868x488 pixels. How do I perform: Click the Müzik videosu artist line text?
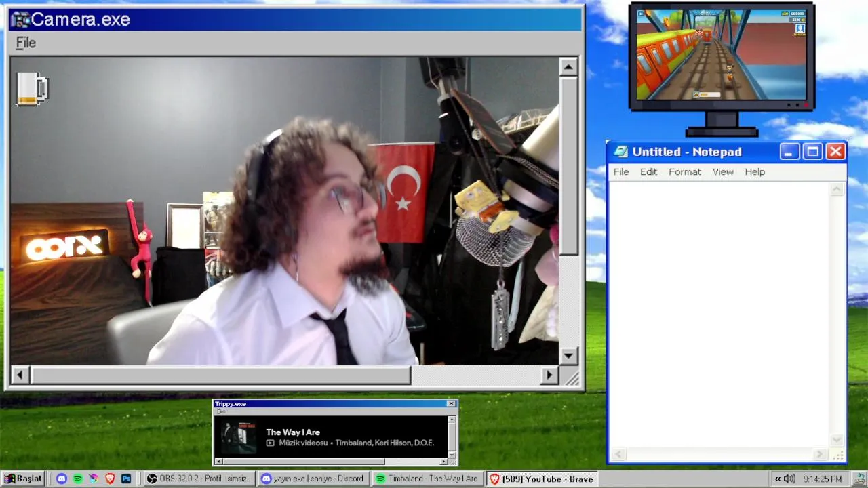357,443
